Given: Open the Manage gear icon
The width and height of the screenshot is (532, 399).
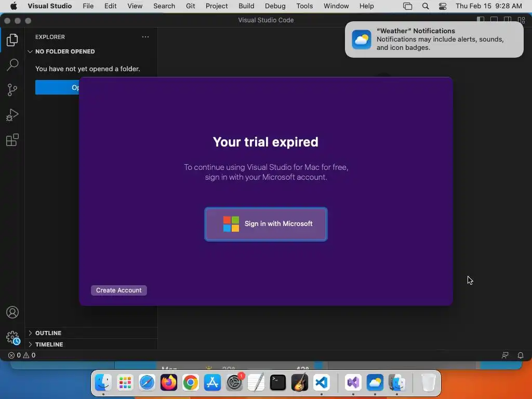Looking at the screenshot, I should (x=13, y=338).
